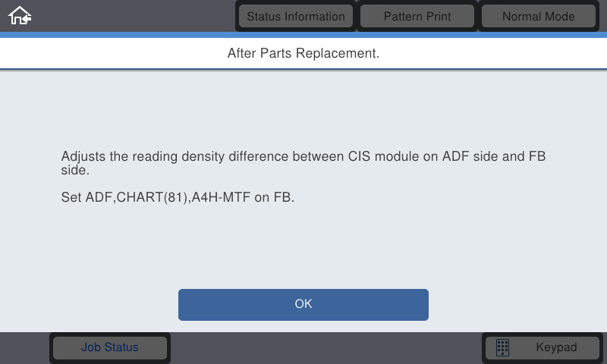Click the Normal Mode label at top right
Viewport: 607px width, 364px height.
point(538,16)
